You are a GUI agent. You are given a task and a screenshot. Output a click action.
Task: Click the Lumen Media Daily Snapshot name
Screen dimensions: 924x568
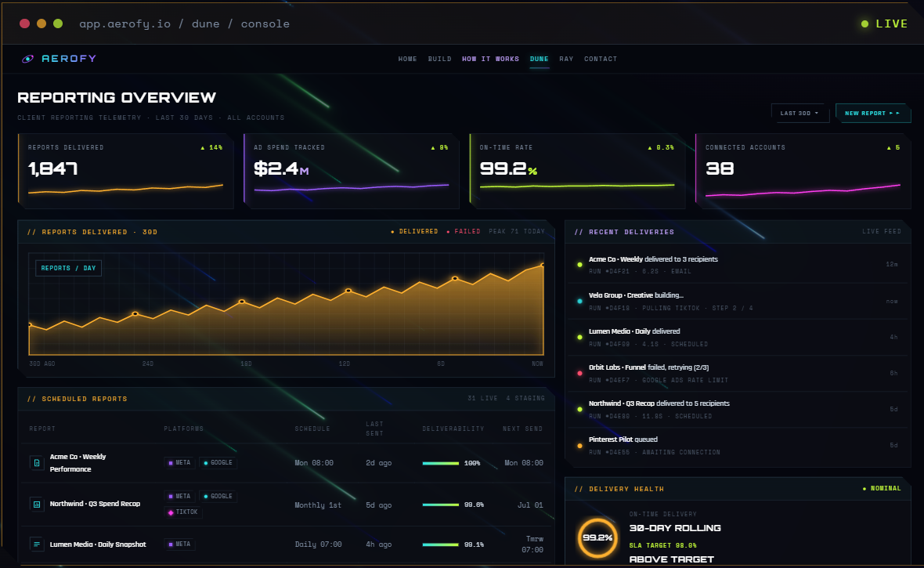[x=98, y=544]
